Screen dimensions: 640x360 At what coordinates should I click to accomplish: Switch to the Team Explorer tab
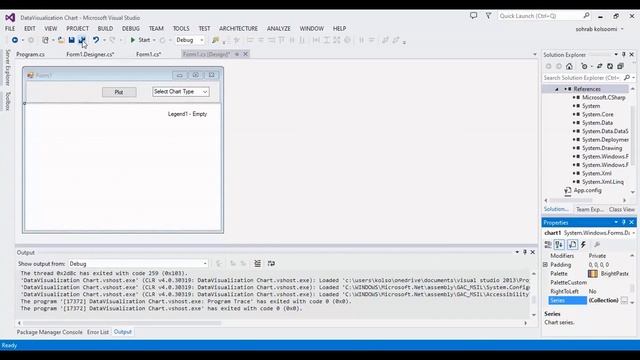[589, 209]
